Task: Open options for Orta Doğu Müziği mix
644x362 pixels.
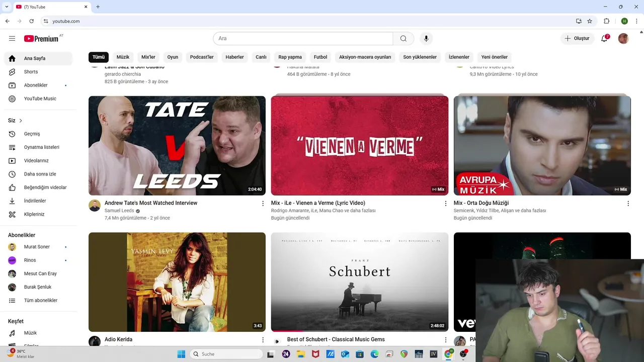Action: coord(628,203)
